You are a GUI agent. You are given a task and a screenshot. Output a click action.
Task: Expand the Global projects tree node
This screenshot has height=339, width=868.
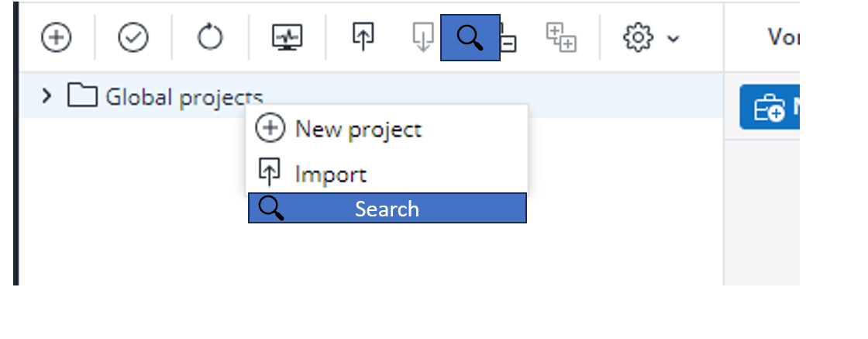point(47,96)
